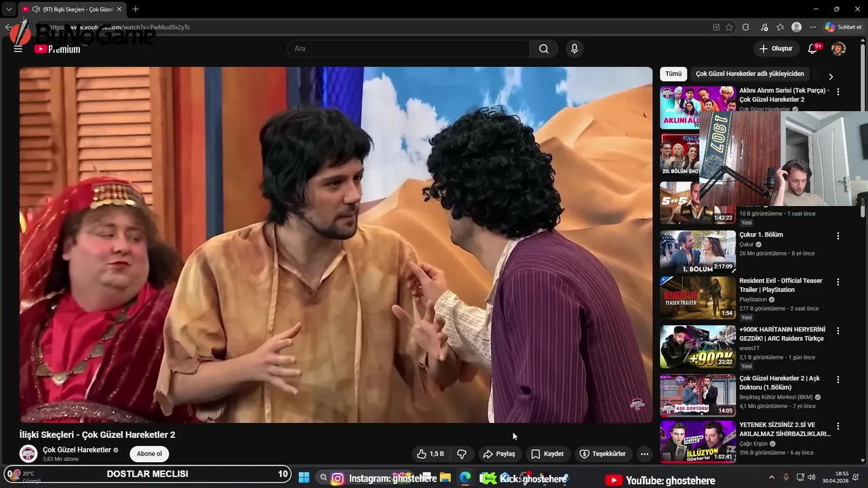Open browser settings and more menu
The image size is (868, 488).
pos(812,27)
